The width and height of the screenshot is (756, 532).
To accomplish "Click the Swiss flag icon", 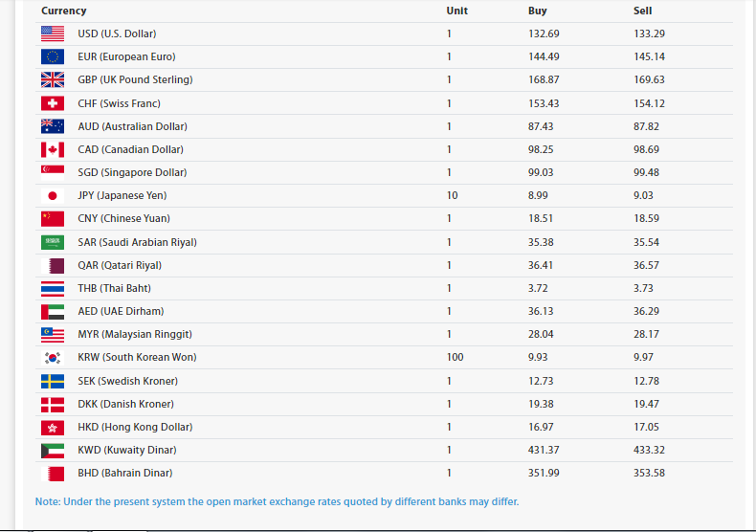I will click(53, 103).
